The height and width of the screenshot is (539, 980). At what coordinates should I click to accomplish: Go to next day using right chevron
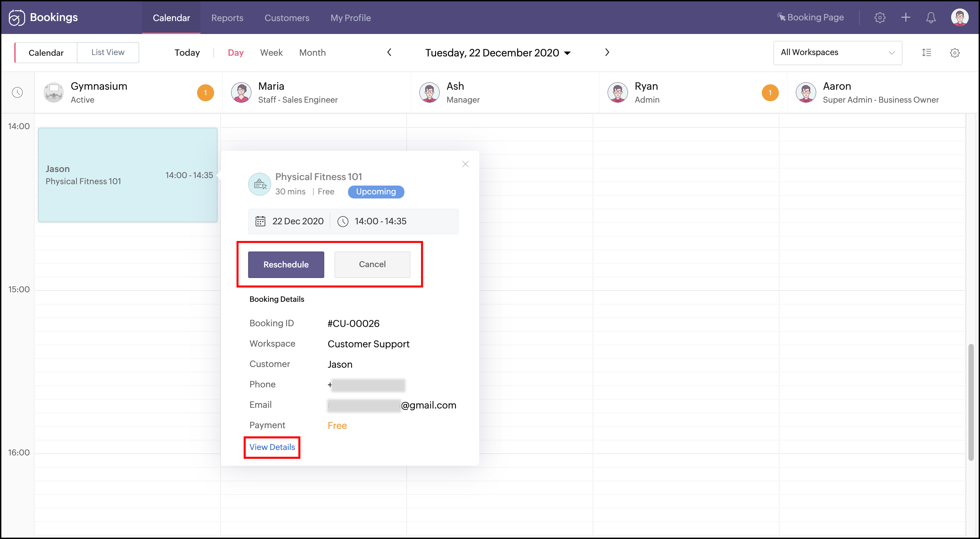[607, 52]
